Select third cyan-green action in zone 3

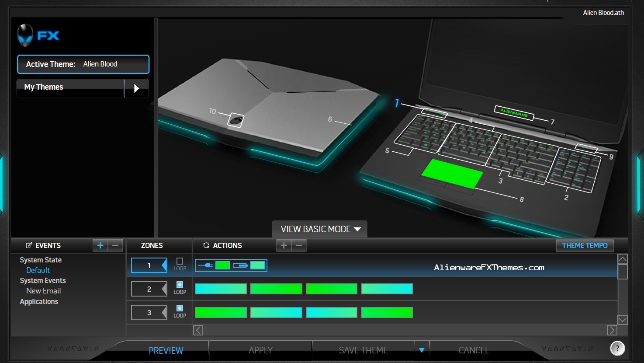click(332, 313)
